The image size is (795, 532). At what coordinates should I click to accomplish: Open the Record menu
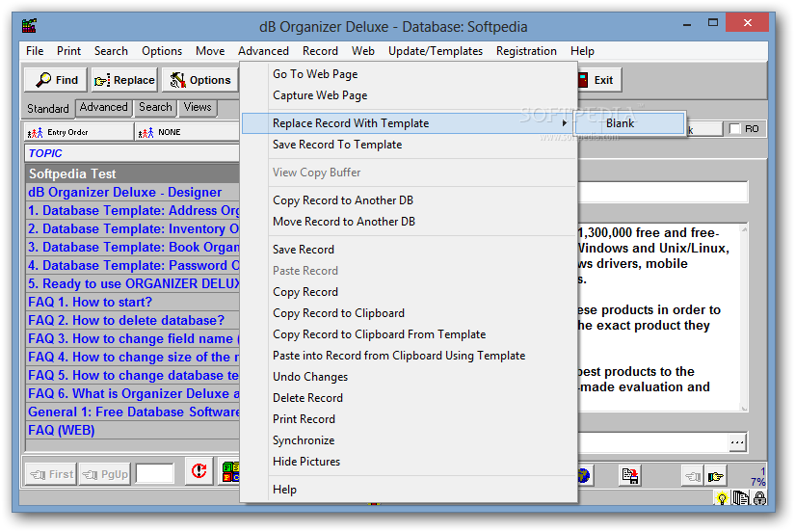click(x=320, y=51)
